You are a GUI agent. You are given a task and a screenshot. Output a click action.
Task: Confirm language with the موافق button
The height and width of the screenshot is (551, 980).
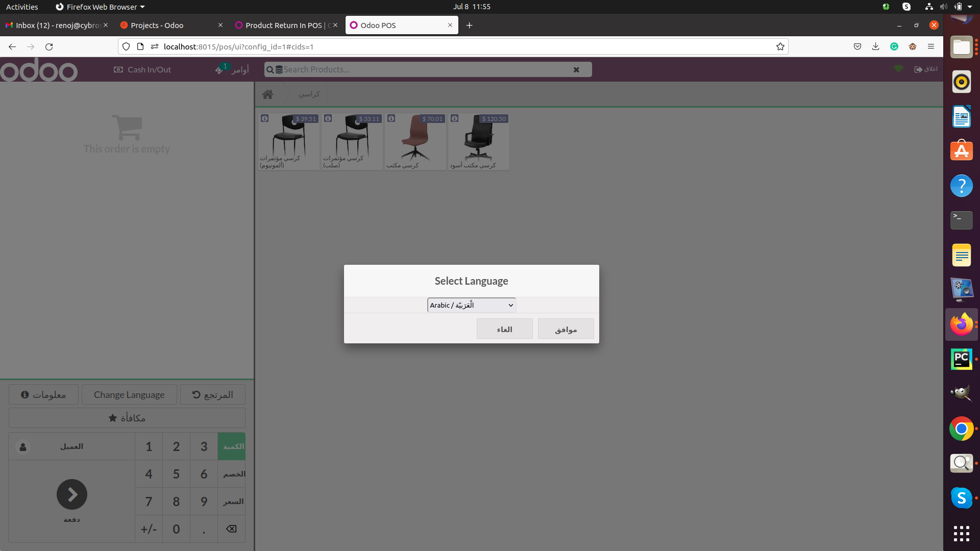point(566,329)
